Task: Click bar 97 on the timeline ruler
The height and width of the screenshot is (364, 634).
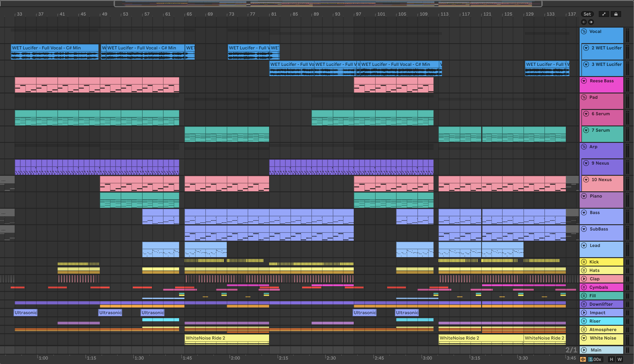Action: pos(358,14)
